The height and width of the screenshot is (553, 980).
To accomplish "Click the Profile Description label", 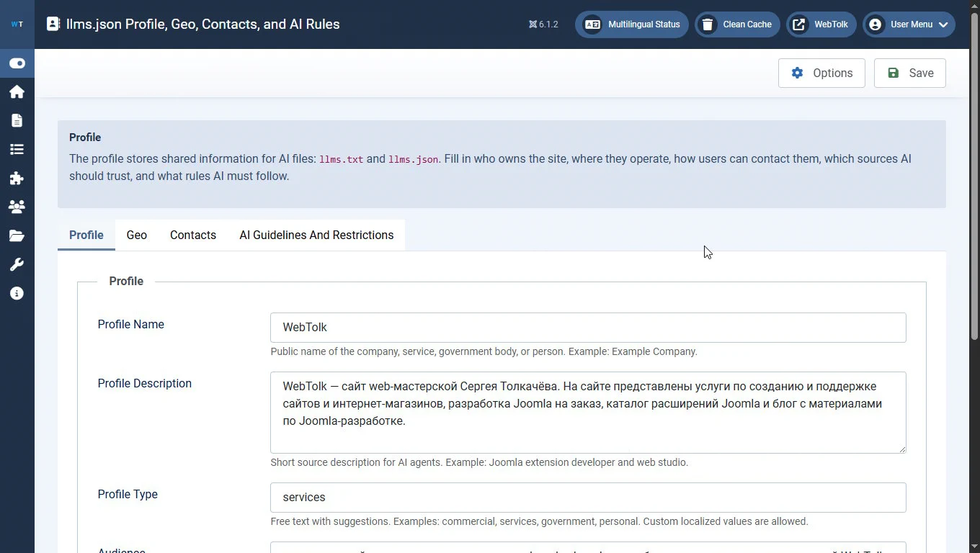I will point(145,384).
